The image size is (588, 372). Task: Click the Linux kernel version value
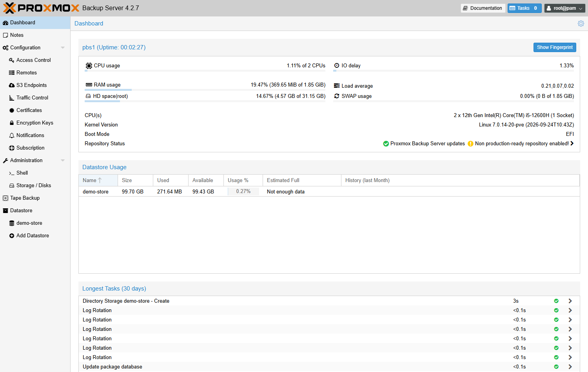pos(526,125)
